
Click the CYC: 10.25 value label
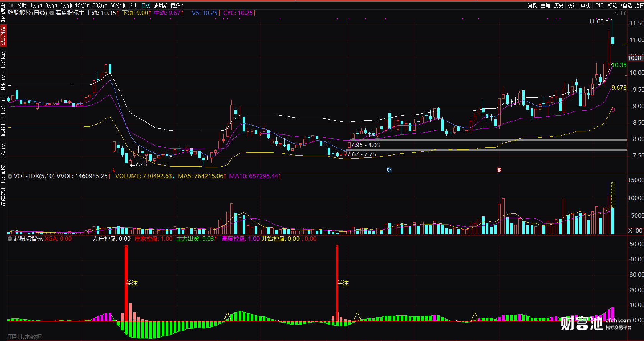tap(239, 13)
